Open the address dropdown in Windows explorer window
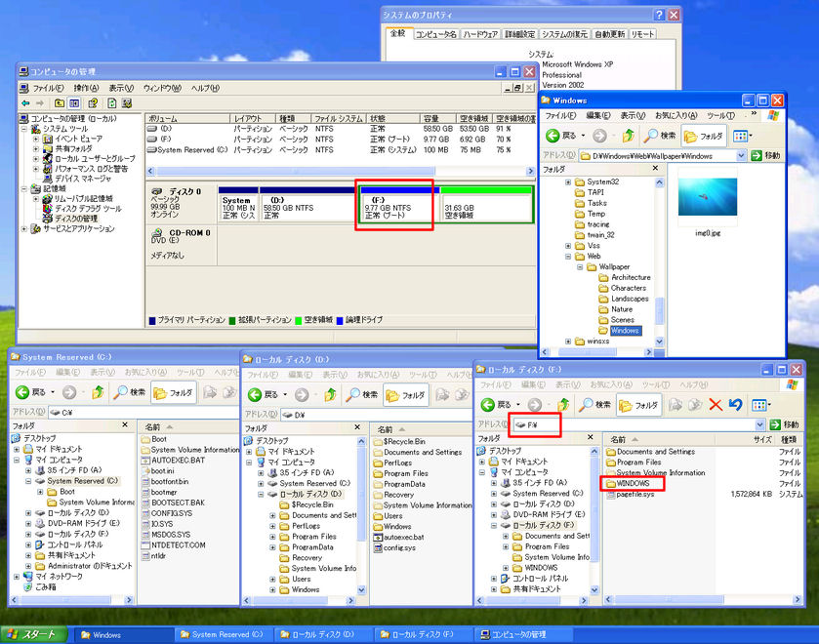819x644 pixels. pos(741,156)
